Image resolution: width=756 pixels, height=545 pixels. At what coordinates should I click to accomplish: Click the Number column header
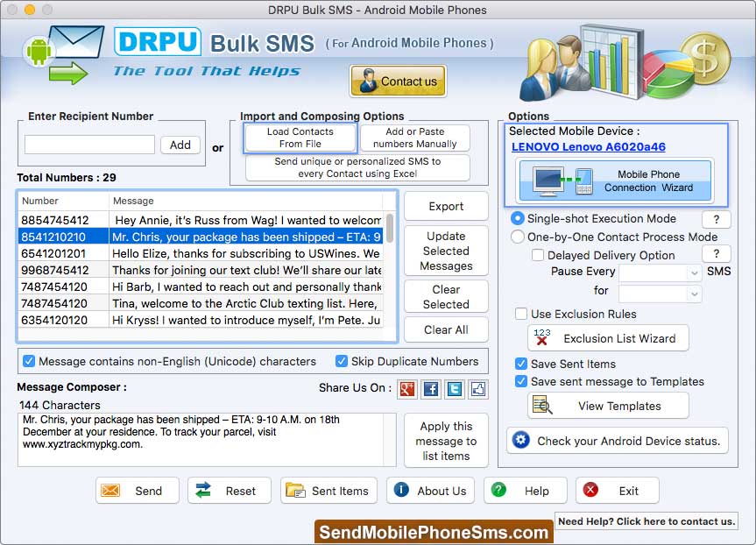click(x=64, y=202)
